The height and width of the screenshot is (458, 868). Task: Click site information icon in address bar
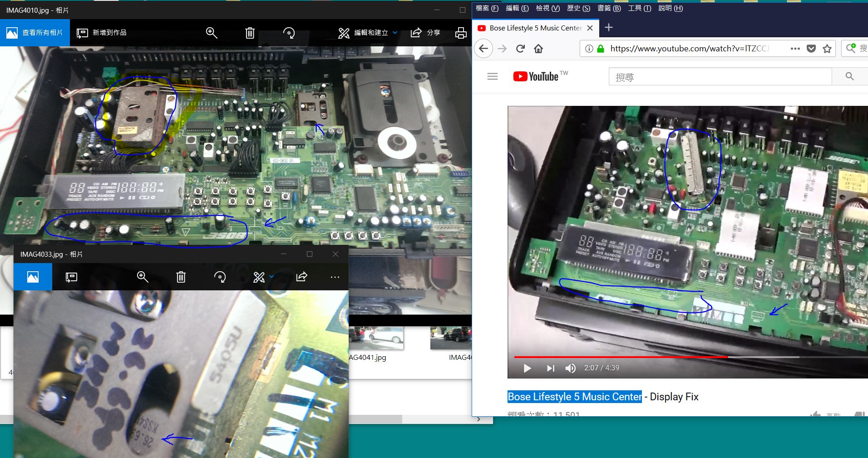(x=589, y=49)
